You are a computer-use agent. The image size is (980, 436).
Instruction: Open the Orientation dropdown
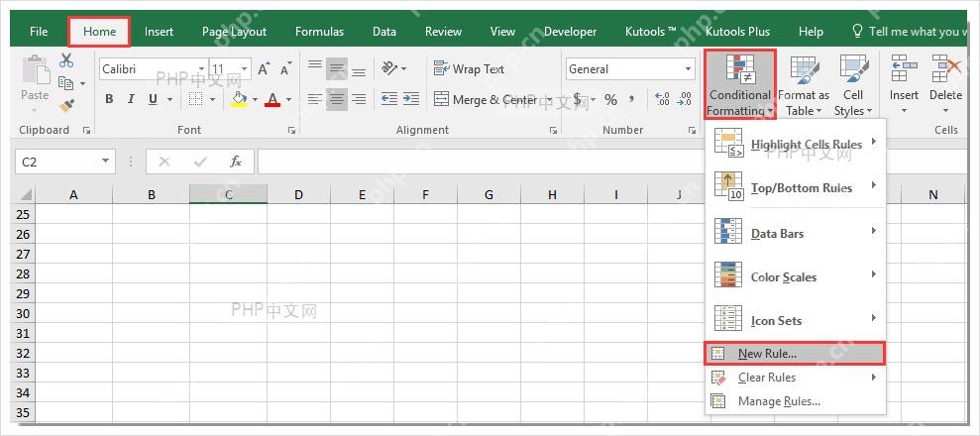393,68
